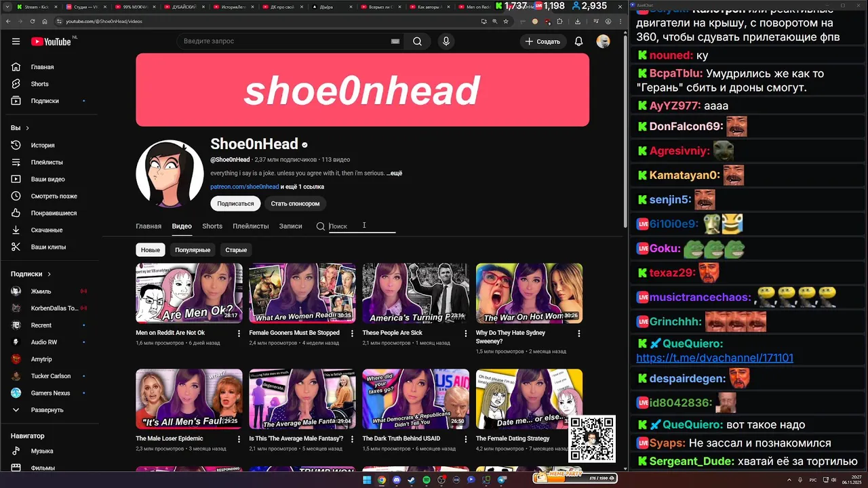Image resolution: width=868 pixels, height=488 pixels.
Task: Expand channel description with ...ещё
Action: pyautogui.click(x=394, y=174)
